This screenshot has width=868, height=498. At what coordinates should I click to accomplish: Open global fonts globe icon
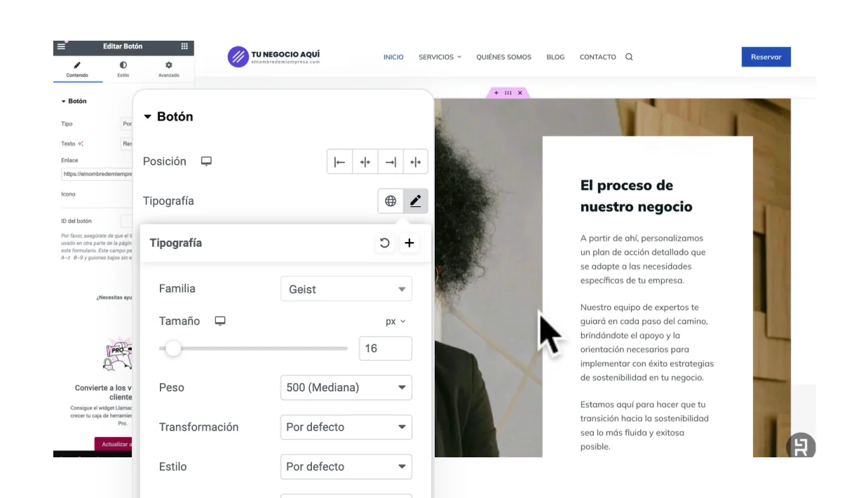click(391, 201)
